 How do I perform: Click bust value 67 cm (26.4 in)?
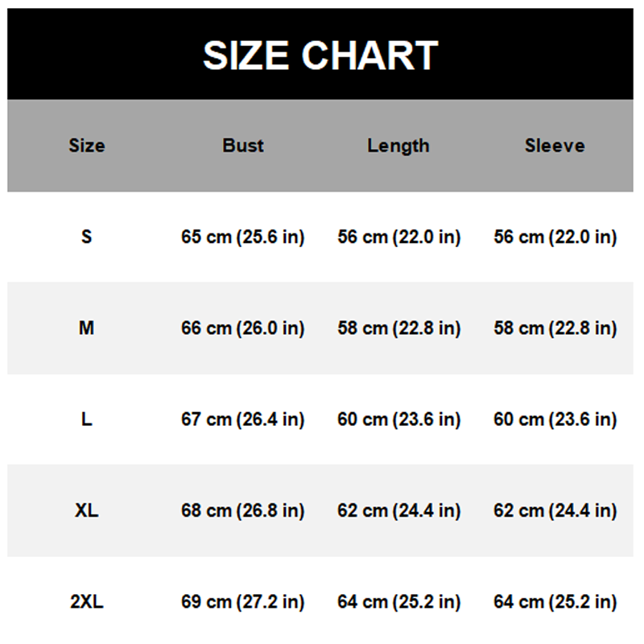click(243, 419)
